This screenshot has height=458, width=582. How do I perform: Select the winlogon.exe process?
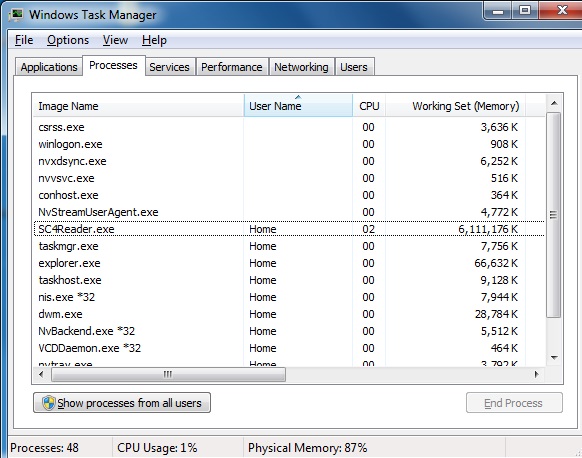pyautogui.click(x=289, y=144)
